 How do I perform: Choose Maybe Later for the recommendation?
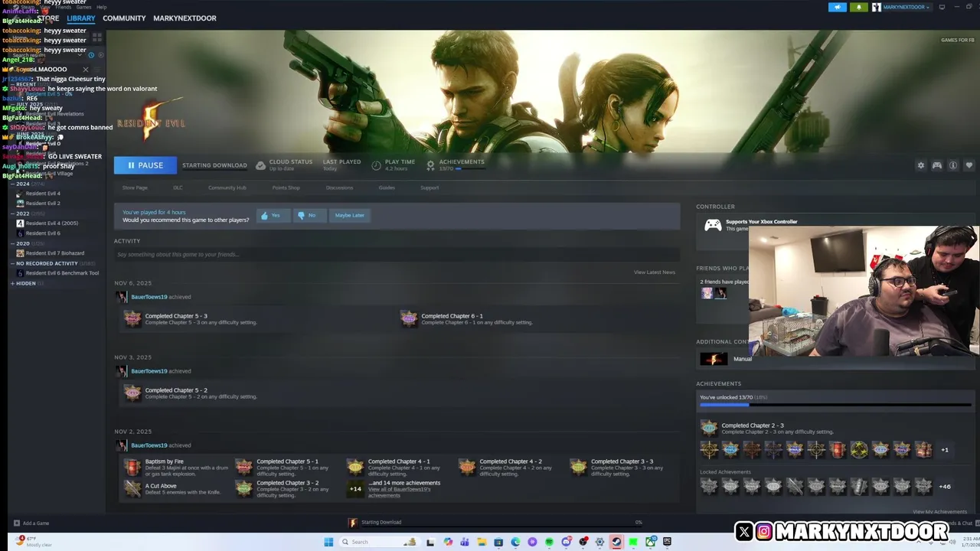click(349, 215)
